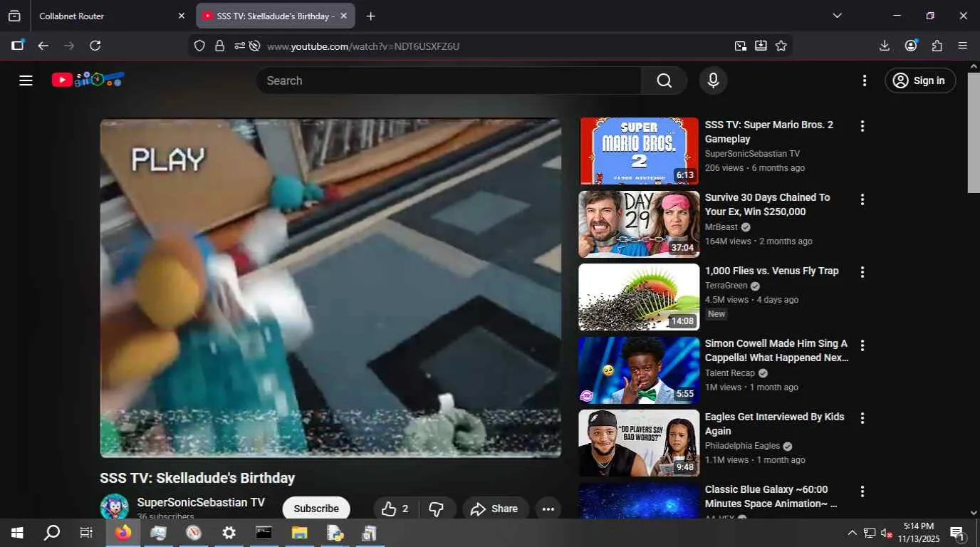The image size is (980, 547).
Task: Start voice search with the microphone
Action: pyautogui.click(x=713, y=80)
